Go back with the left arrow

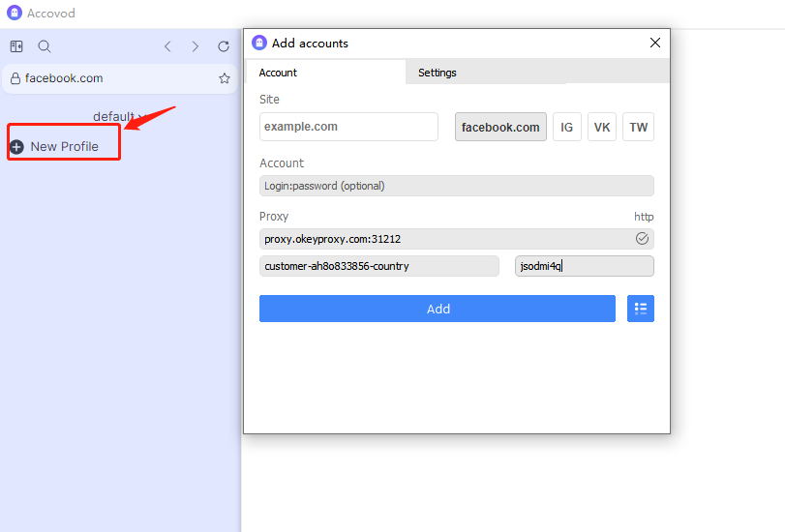click(167, 46)
